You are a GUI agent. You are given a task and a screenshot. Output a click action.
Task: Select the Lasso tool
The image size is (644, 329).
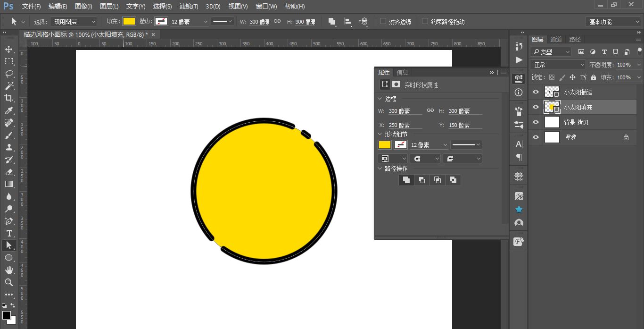pyautogui.click(x=8, y=74)
